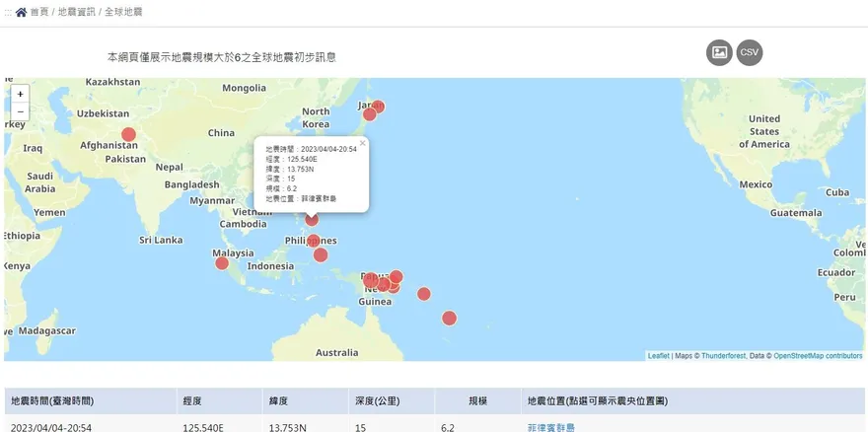Export earthquake data with CSV button
This screenshot has height=432, width=868.
(x=750, y=52)
